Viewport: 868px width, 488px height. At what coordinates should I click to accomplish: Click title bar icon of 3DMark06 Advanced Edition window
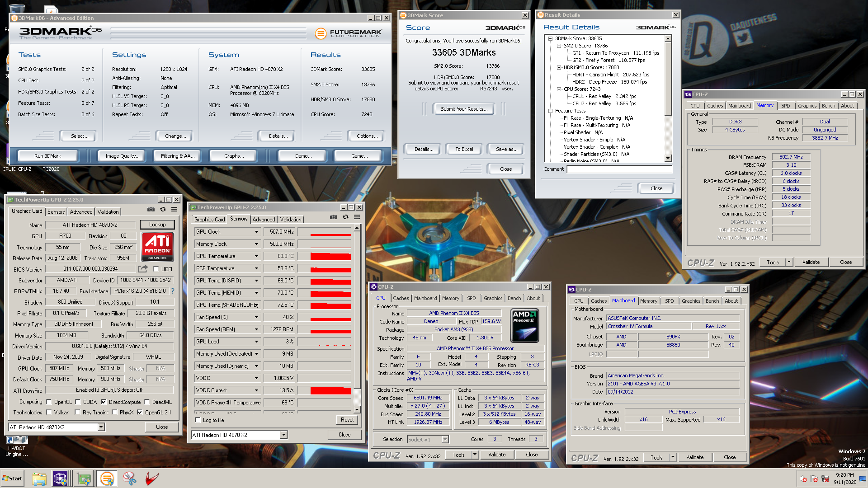14,18
